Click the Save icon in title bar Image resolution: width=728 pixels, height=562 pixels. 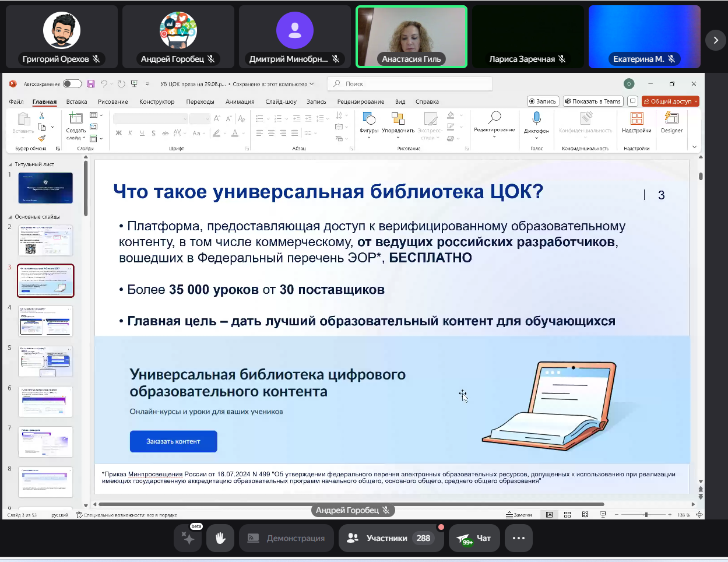[91, 84]
